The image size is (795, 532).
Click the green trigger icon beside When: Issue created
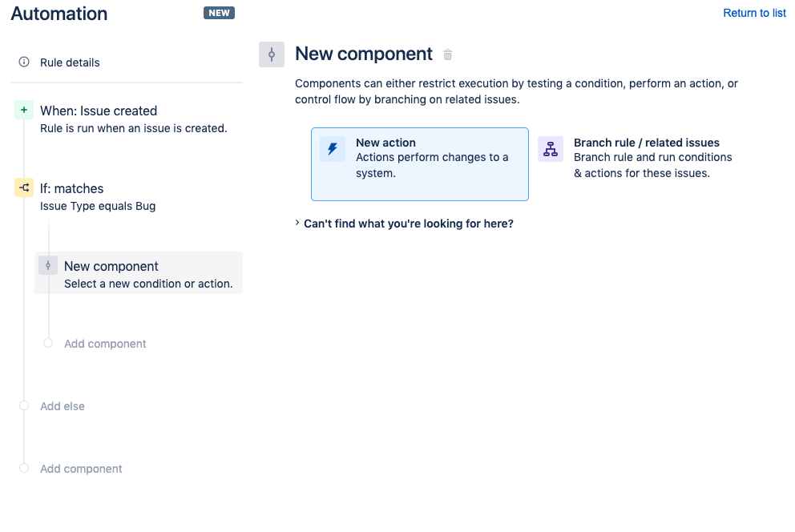tap(23, 110)
